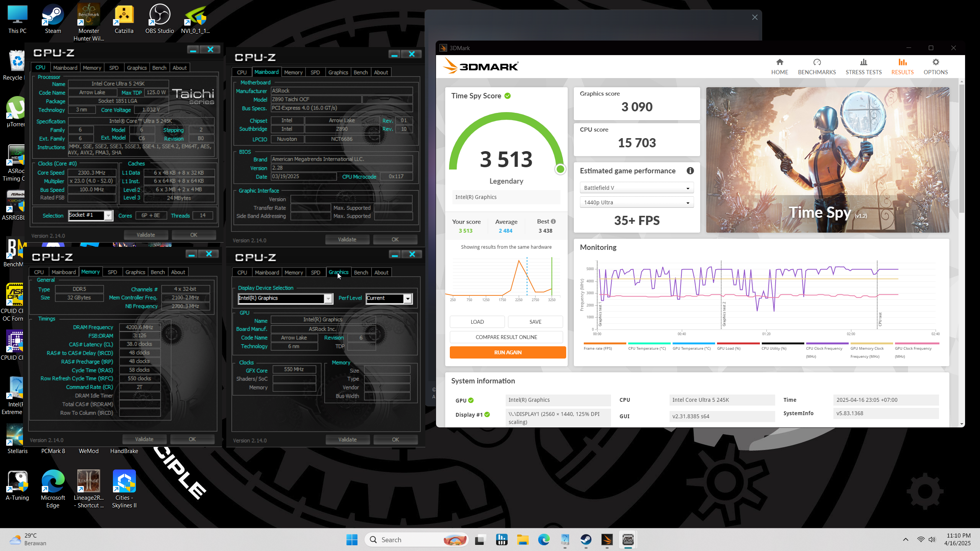The width and height of the screenshot is (980, 551).
Task: Open the OBS Studio desktop icon
Action: [x=160, y=19]
